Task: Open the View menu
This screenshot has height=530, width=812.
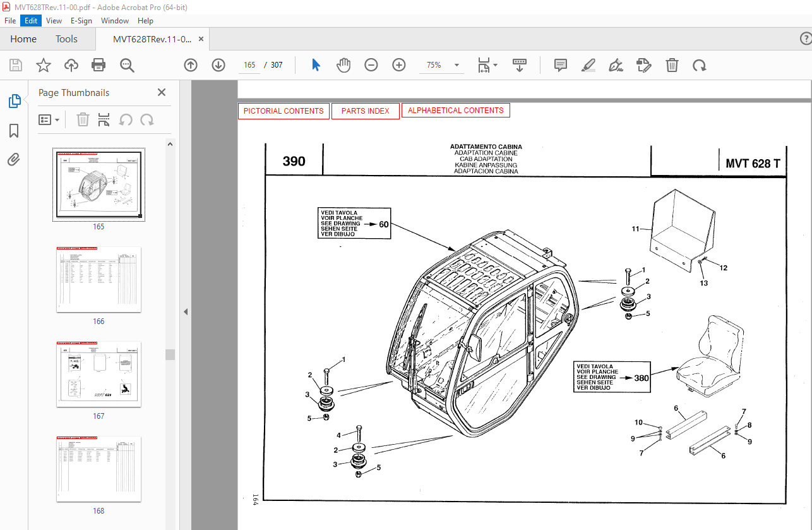Action: (54, 21)
